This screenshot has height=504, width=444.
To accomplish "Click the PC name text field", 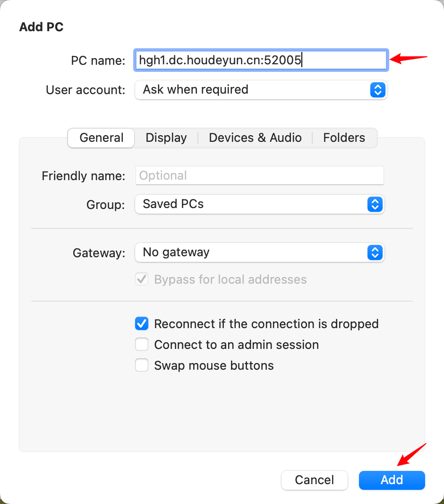I will pyautogui.click(x=261, y=60).
